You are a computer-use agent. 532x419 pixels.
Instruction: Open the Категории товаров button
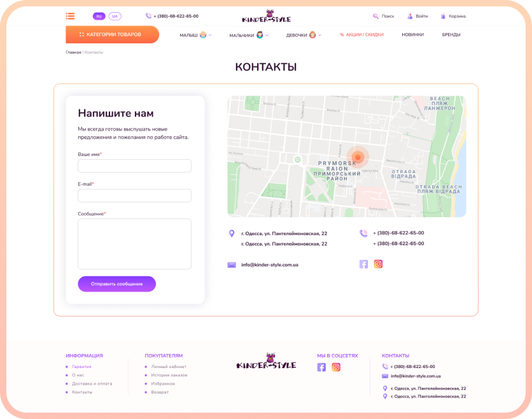(112, 34)
